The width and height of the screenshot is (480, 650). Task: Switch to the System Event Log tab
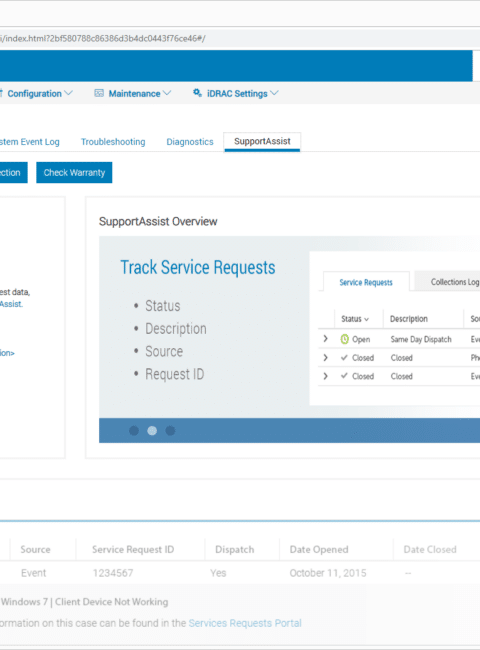coord(29,142)
